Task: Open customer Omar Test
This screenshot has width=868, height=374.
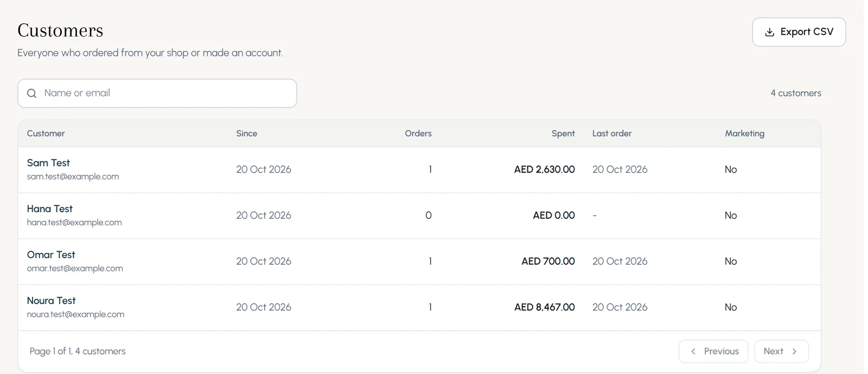Action: pyautogui.click(x=51, y=255)
